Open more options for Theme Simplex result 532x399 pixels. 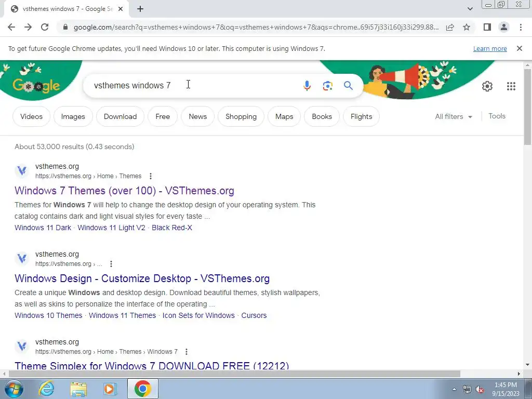pos(187,352)
